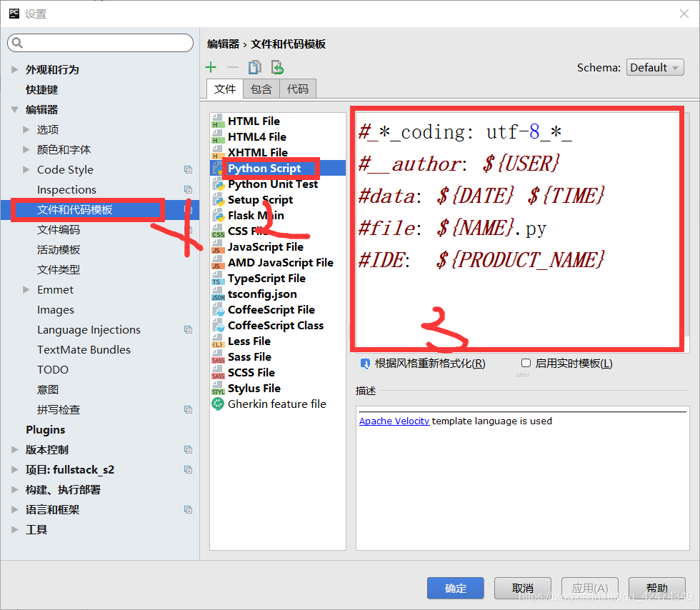Click project-level icon beside Code Style
The image size is (700, 610).
click(188, 170)
